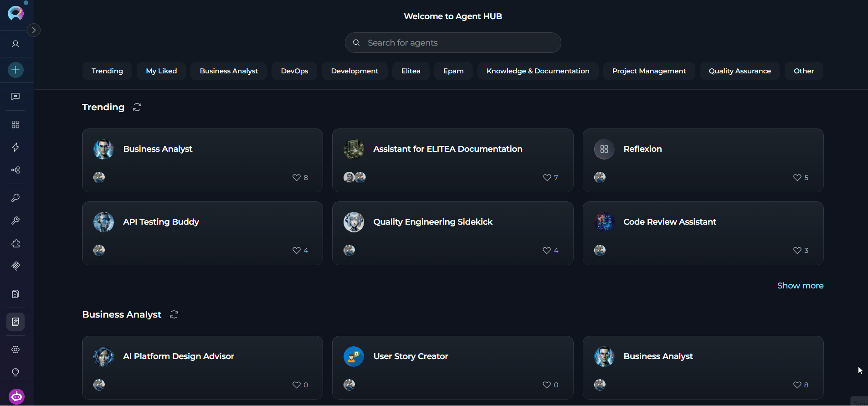868x406 pixels.
Task: Open Assistant for ELITEA Documentation card
Action: click(x=452, y=160)
